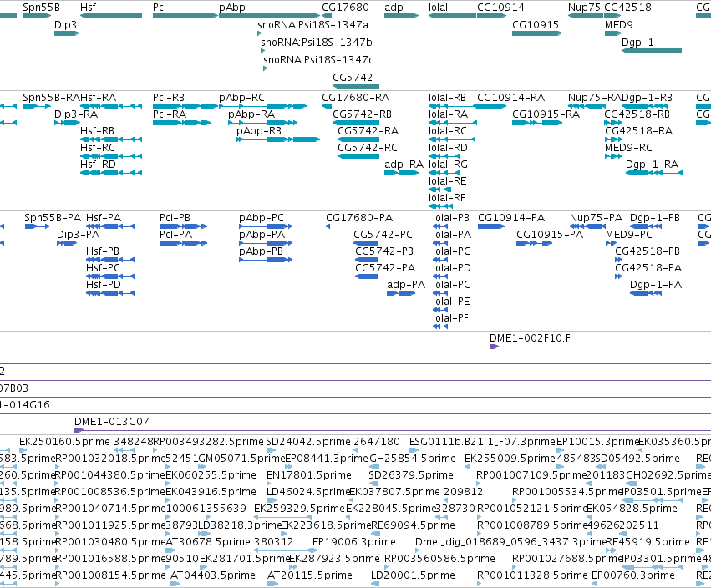This screenshot has height=588, width=711.
Task: Select EST LD46024.5prime
Action: (x=308, y=492)
